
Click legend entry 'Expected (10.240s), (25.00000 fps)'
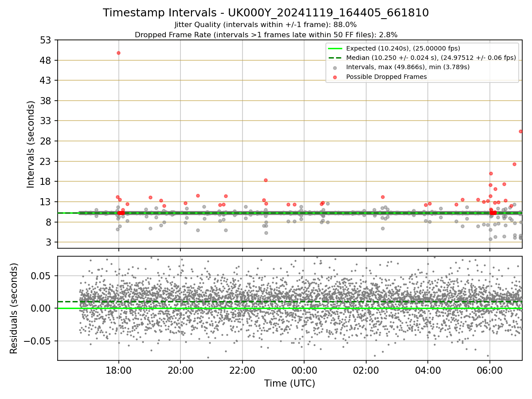[403, 48]
